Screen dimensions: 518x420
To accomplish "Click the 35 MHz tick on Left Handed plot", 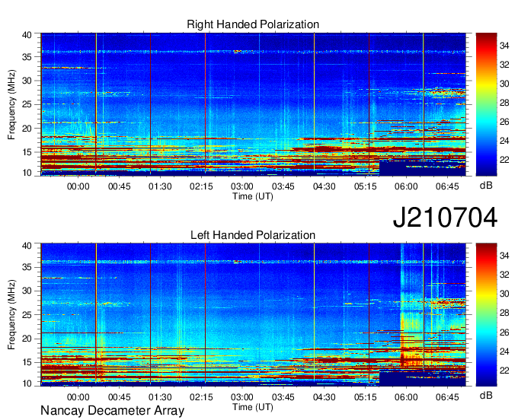I will (27, 267).
